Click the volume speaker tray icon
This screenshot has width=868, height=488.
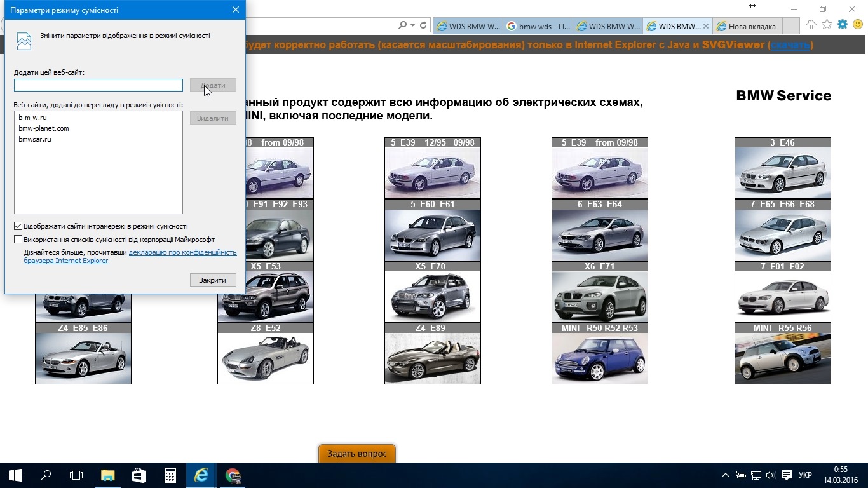pyautogui.click(x=771, y=475)
